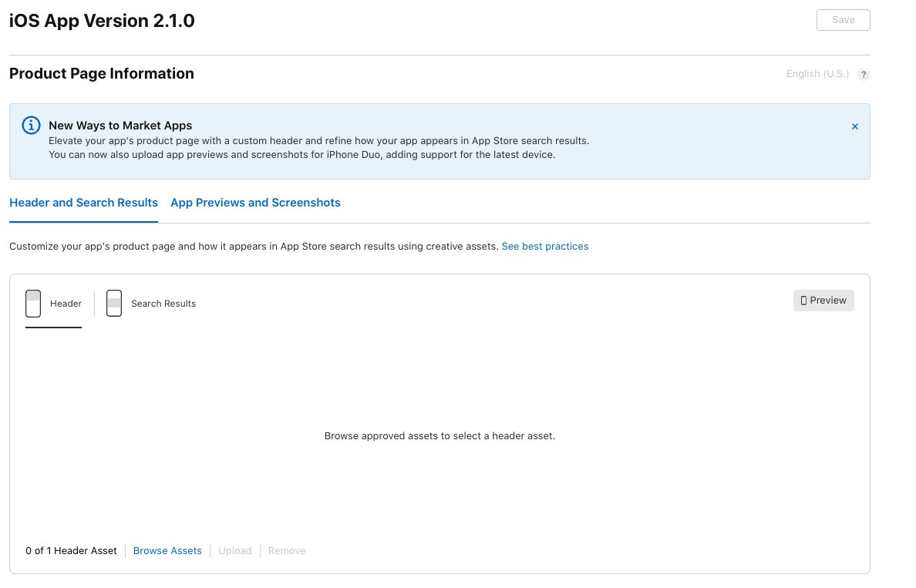The height and width of the screenshot is (588, 916).
Task: Follow the See best practices link
Action: point(545,247)
